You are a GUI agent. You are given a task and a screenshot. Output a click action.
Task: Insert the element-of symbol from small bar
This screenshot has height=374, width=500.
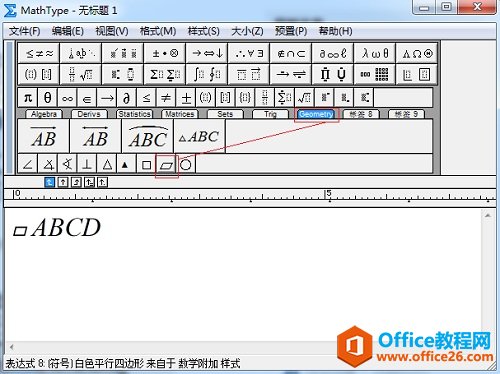point(87,98)
